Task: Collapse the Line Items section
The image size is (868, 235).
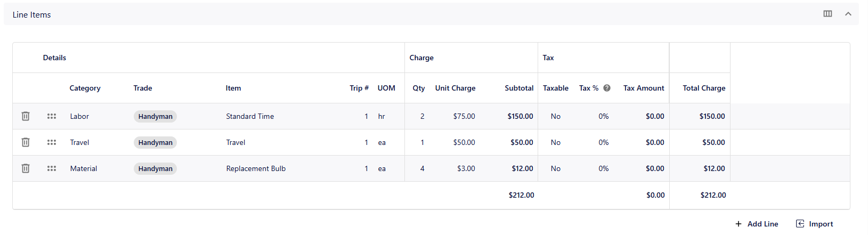Action: click(x=848, y=14)
